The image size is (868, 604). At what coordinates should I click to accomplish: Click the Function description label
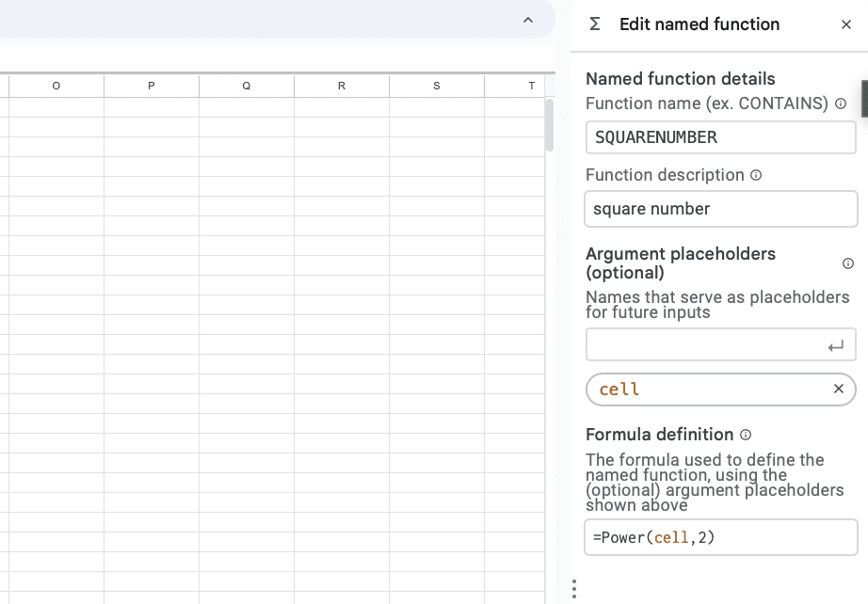(x=665, y=175)
